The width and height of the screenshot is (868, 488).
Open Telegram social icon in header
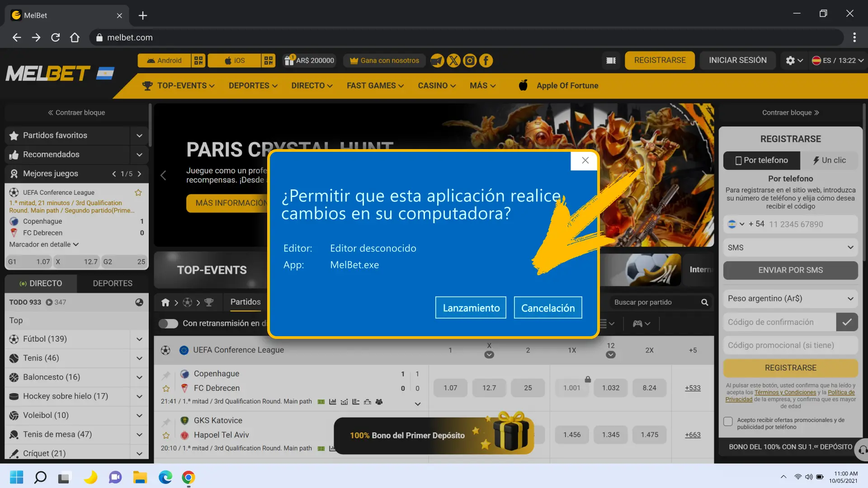pyautogui.click(x=437, y=61)
